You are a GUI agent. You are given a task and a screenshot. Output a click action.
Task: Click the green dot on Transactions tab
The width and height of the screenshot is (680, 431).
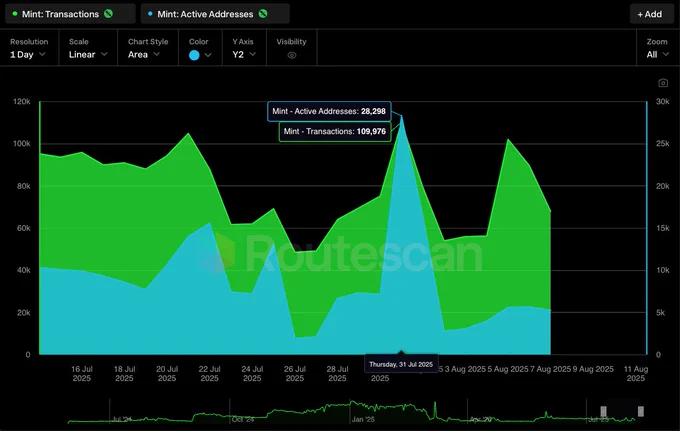pyautogui.click(x=14, y=14)
